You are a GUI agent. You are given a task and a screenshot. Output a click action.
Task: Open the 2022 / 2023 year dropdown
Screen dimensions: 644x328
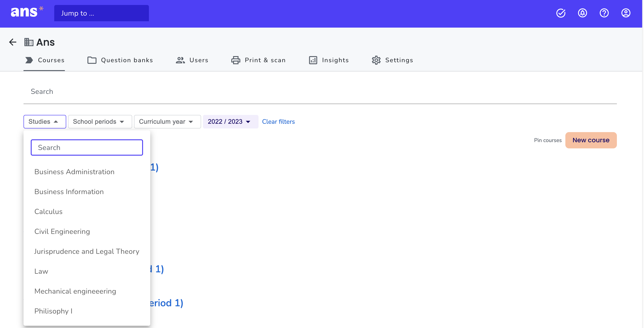(230, 122)
